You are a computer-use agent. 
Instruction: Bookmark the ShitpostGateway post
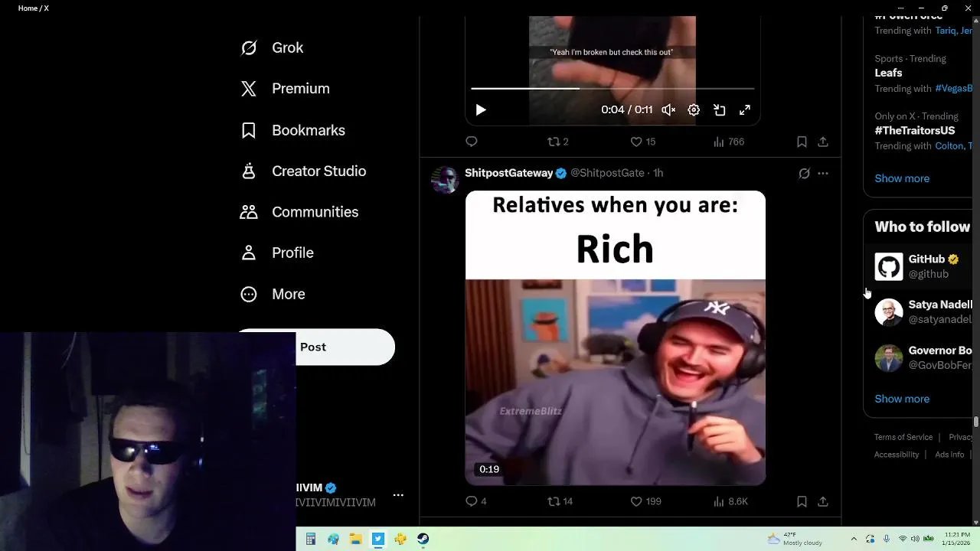pyautogui.click(x=802, y=501)
